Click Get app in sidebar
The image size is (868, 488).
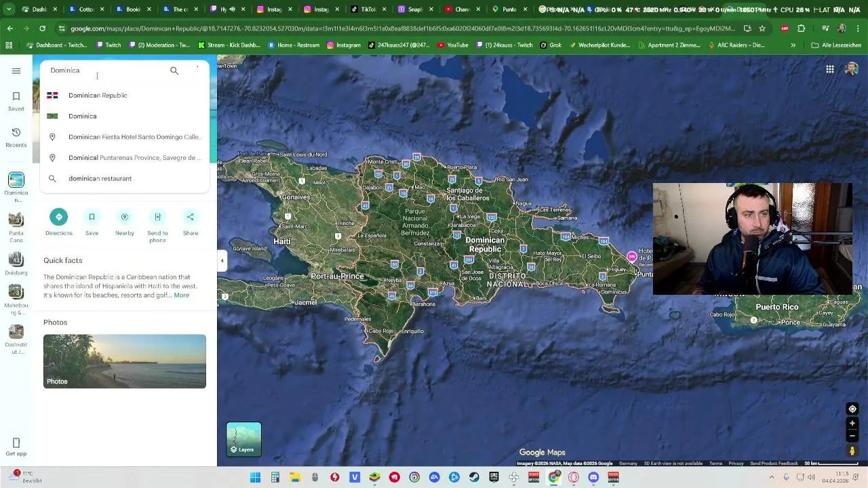(16, 447)
